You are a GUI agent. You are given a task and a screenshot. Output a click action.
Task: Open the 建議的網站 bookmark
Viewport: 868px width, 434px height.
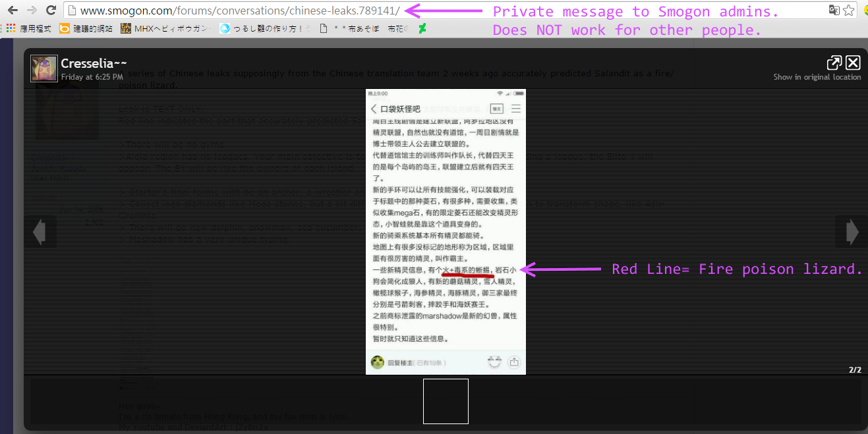tap(86, 28)
